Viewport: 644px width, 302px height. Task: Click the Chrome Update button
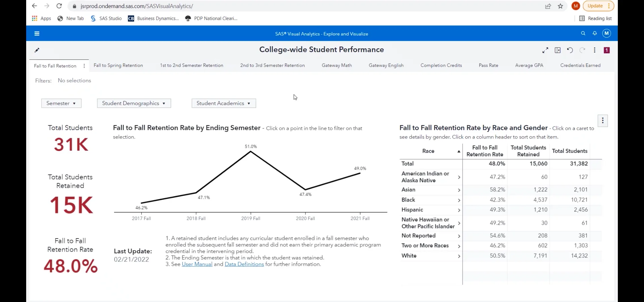click(x=598, y=6)
